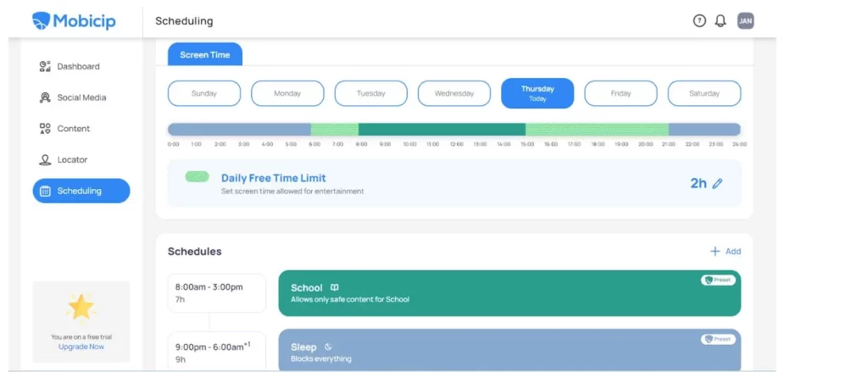Select Saturday day button
The width and height of the screenshot is (868, 372).
click(704, 94)
